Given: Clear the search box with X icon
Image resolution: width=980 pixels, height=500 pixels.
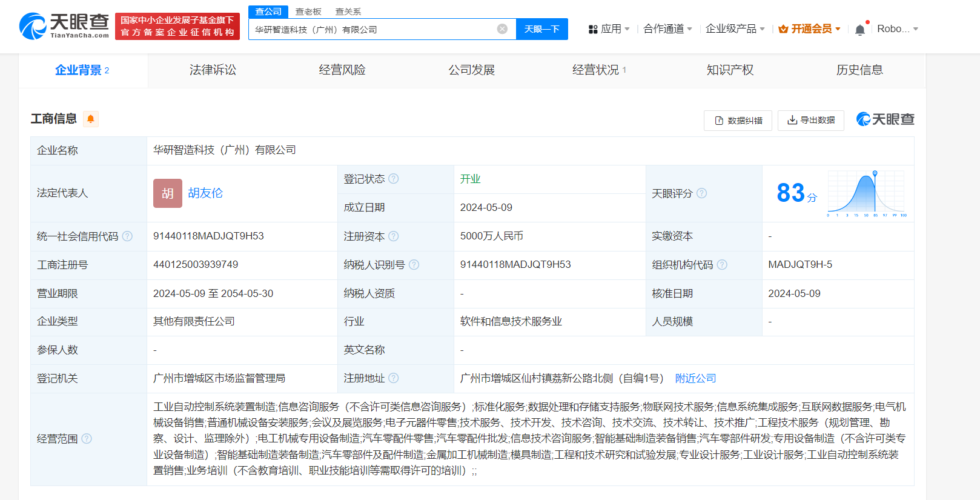Looking at the screenshot, I should tap(502, 29).
